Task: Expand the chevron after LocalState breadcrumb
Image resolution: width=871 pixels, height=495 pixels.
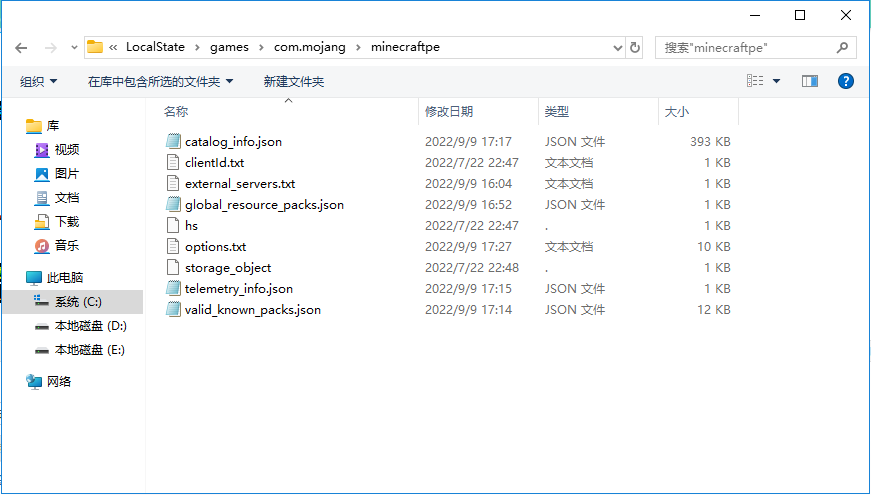Action: [x=197, y=48]
